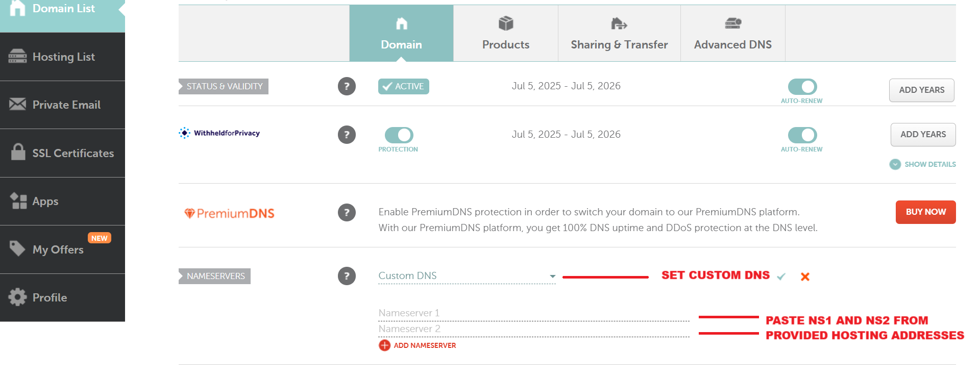Click Buy Now for PremiumDNS
Screen dimensions: 980x378
pos(925,212)
